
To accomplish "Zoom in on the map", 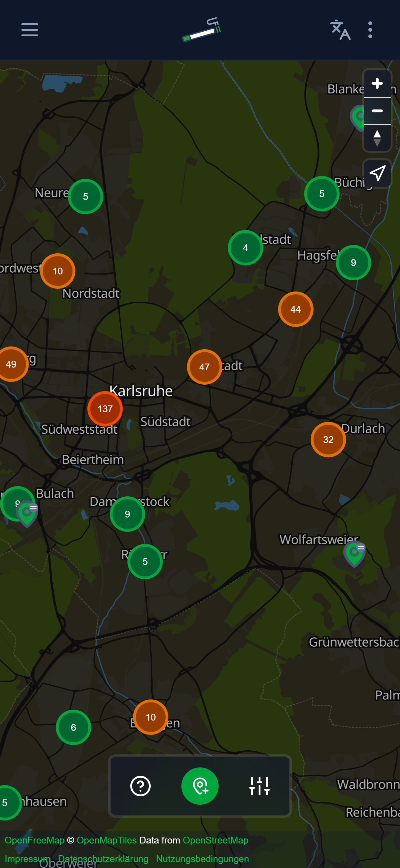I will click(377, 84).
